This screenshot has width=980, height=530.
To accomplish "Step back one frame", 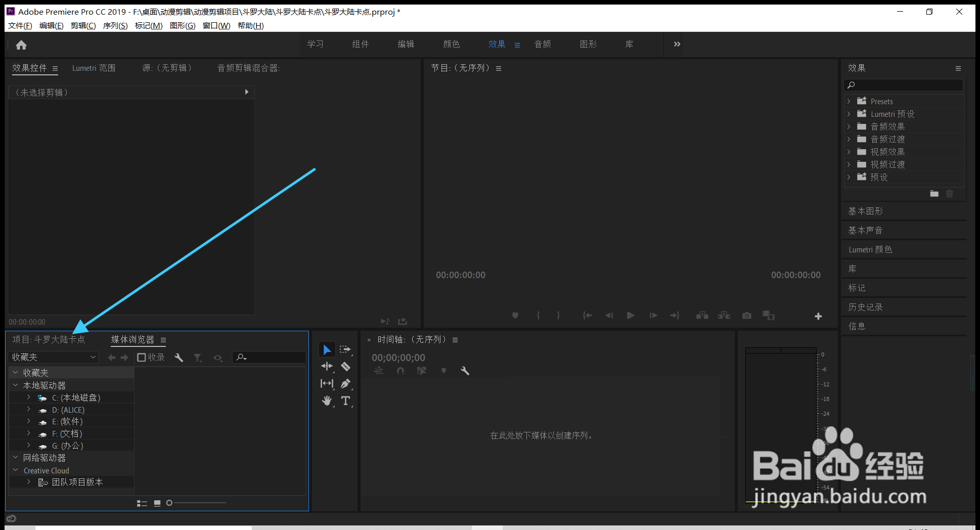I will 609,316.
